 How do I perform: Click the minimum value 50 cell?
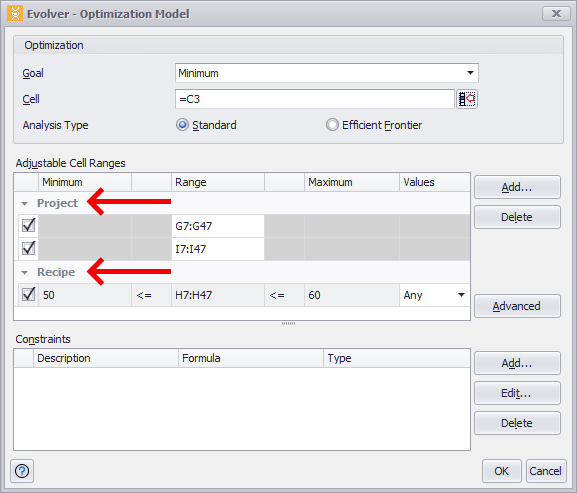(x=85, y=295)
